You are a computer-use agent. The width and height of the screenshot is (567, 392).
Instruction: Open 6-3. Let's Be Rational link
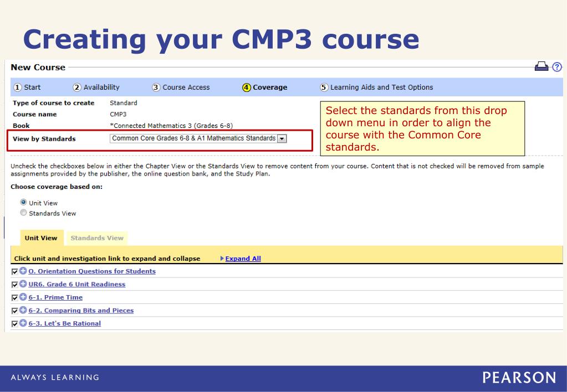(x=64, y=323)
